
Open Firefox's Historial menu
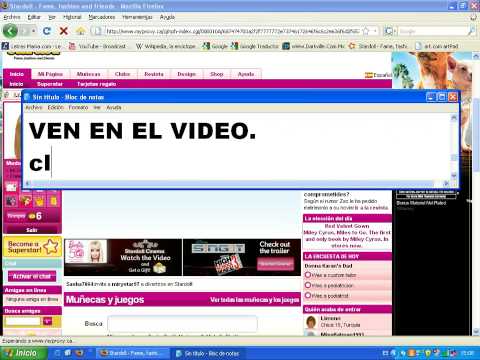coord(72,17)
